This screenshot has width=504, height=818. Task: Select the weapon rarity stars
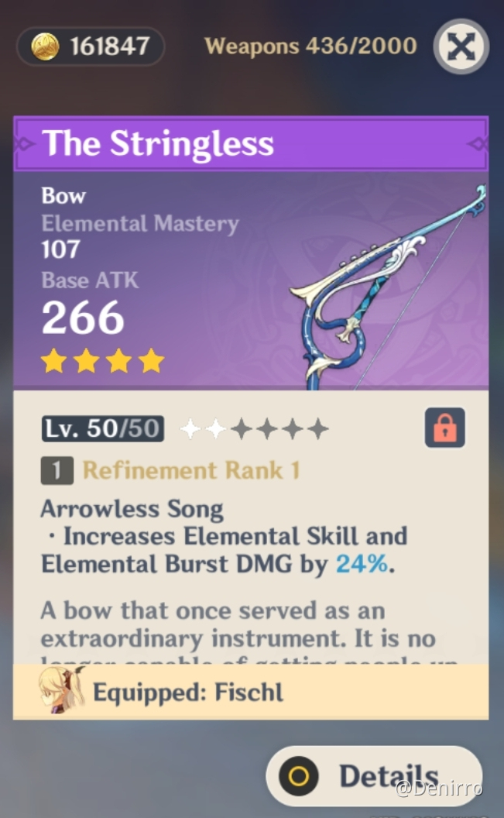click(103, 361)
